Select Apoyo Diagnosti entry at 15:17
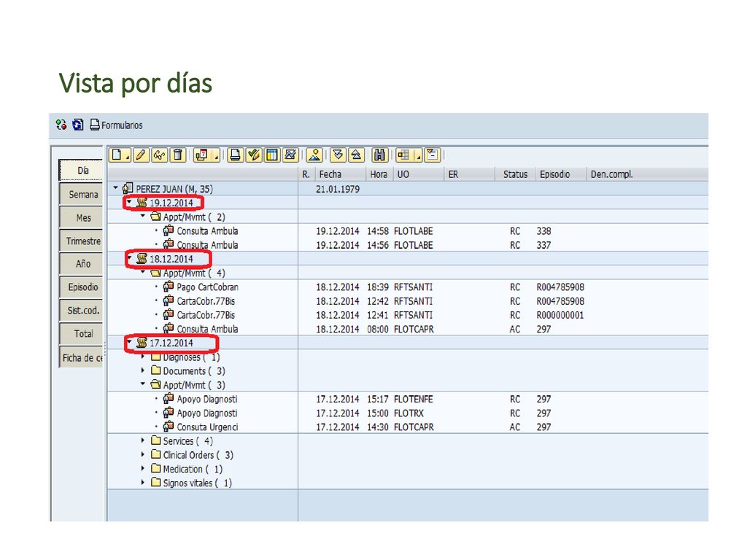 (x=206, y=399)
